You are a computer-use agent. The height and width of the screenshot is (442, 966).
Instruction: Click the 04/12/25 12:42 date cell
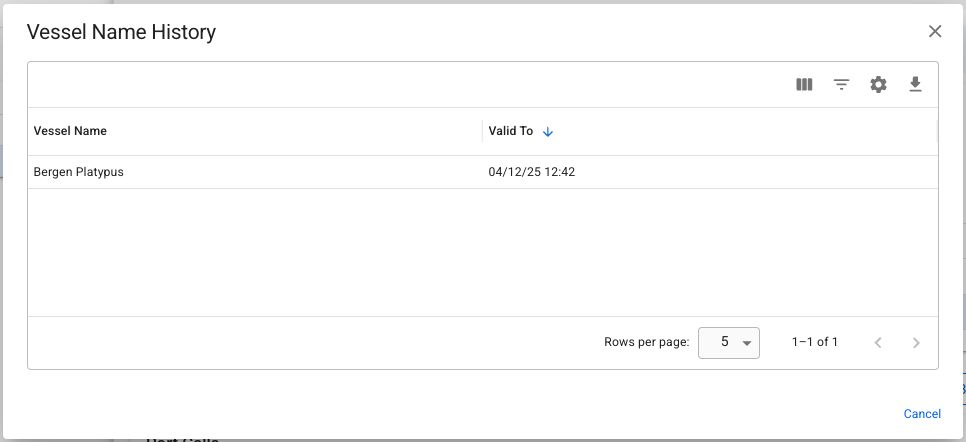click(531, 172)
